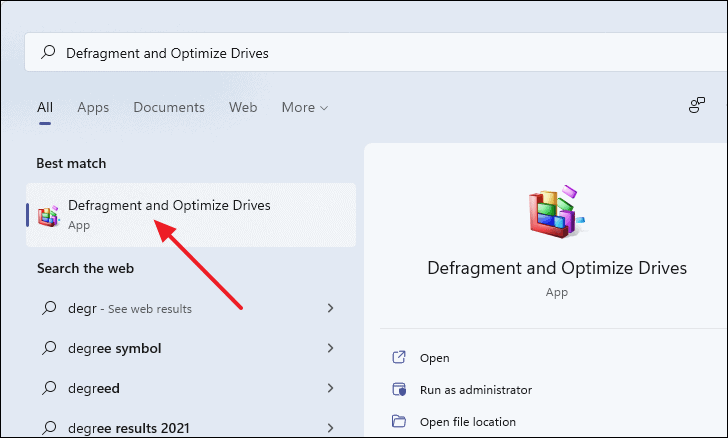This screenshot has height=438, width=728.
Task: Click the Run as administrator shield icon
Action: coord(399,389)
